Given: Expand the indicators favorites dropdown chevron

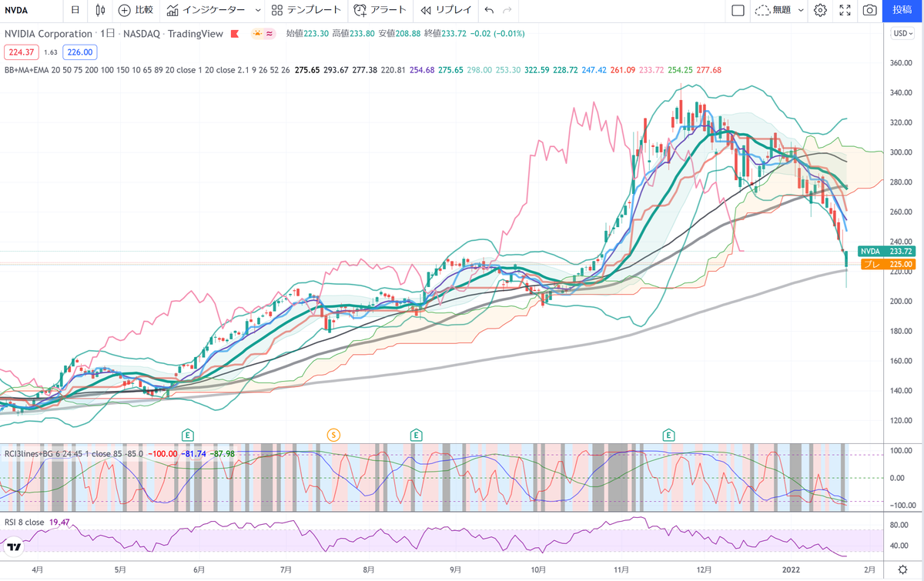Looking at the screenshot, I should [257, 10].
